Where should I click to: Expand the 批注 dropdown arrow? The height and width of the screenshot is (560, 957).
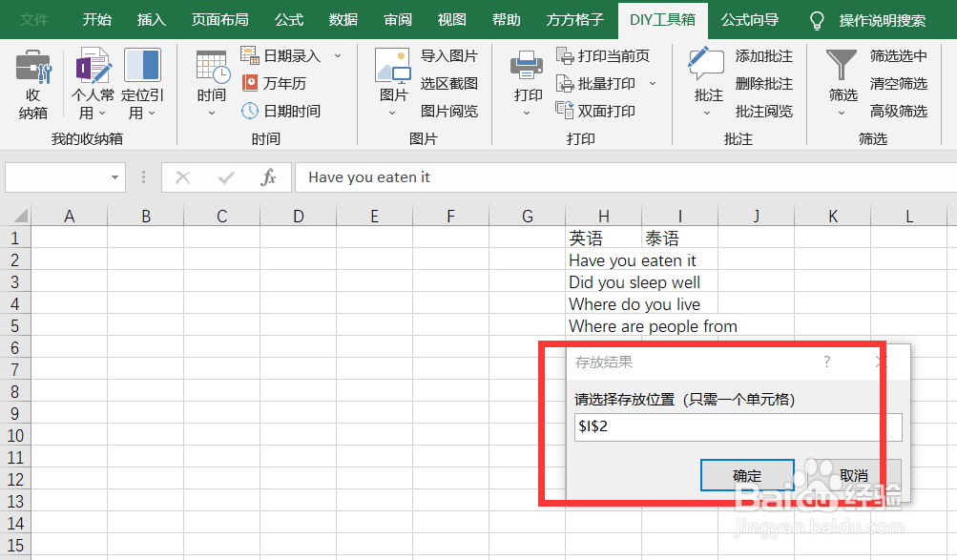(x=707, y=114)
